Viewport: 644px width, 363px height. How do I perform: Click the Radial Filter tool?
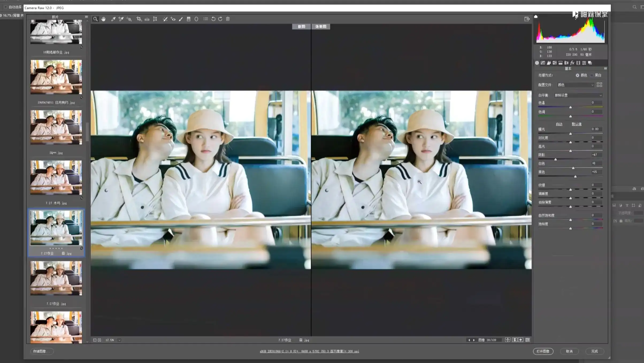click(196, 19)
